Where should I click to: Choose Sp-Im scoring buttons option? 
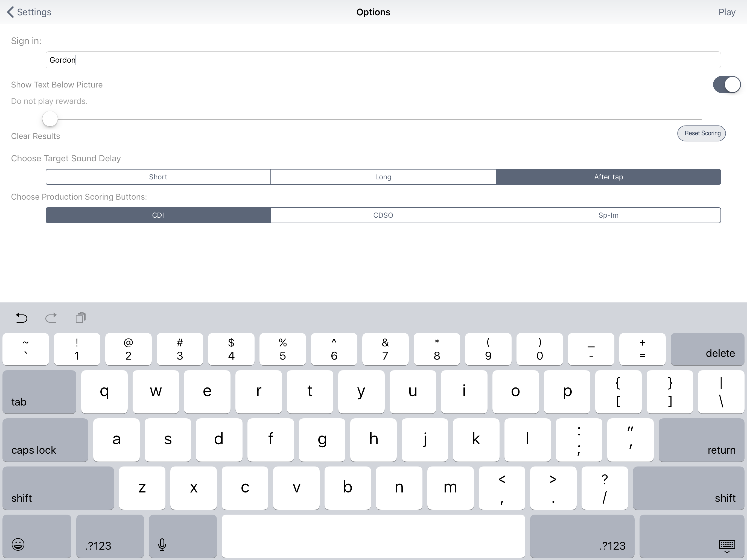pos(608,215)
